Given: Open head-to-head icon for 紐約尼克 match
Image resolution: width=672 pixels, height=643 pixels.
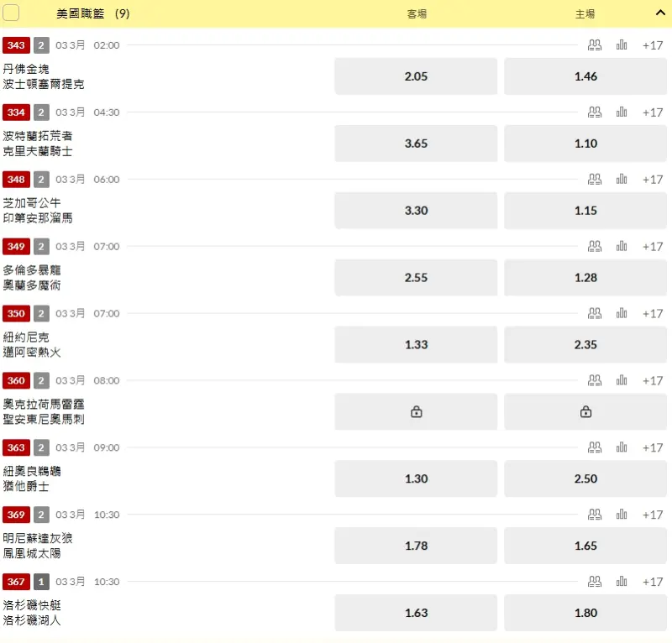Looking at the screenshot, I should click(x=595, y=314).
